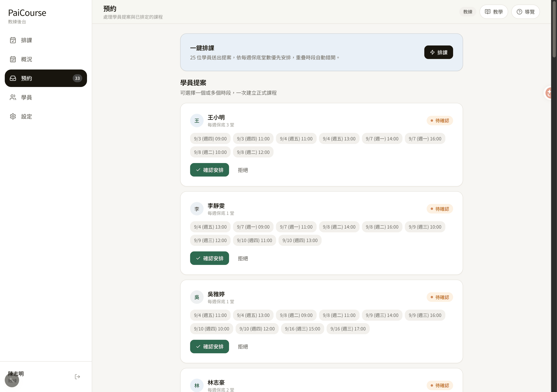Click the 吳 avatar of 吳雅婷
The image size is (557, 392).
[197, 297]
